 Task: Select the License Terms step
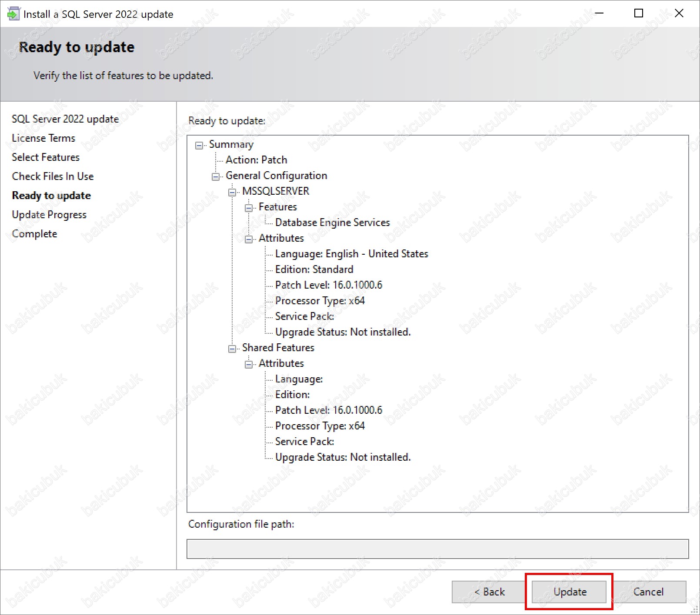coord(43,138)
